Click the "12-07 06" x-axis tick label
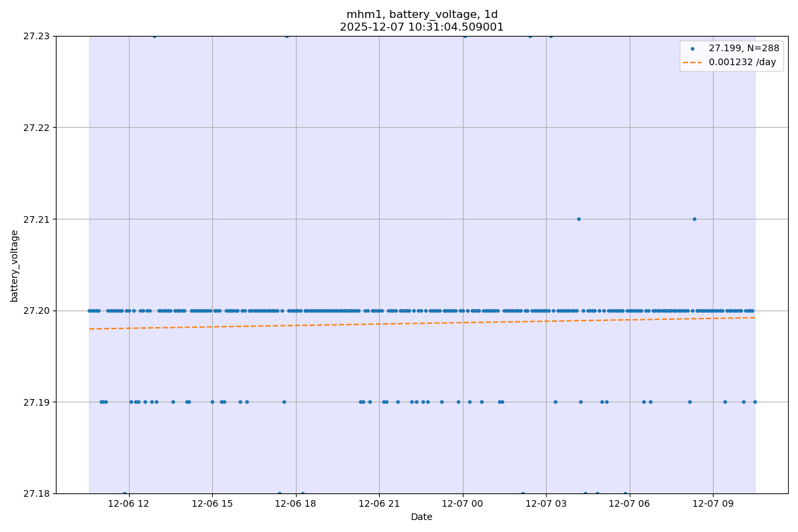Image resolution: width=798 pixels, height=532 pixels. 630,504
